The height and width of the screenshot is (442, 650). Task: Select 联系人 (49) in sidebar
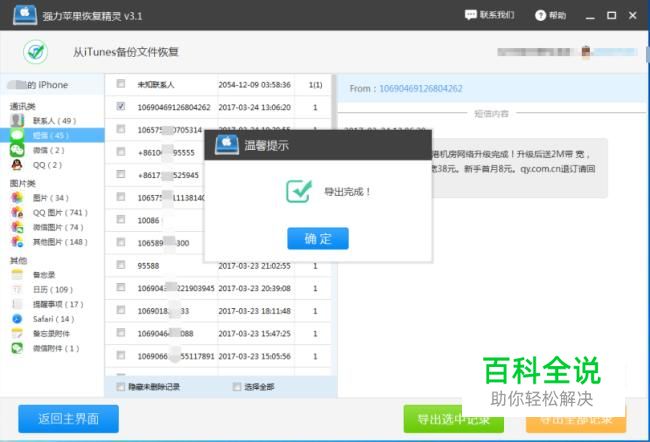tap(54, 121)
